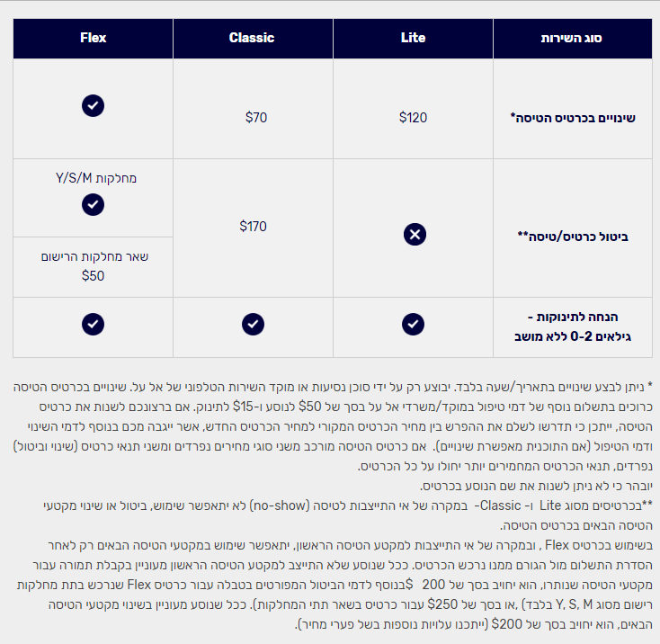Select the Lite column header

pyautogui.click(x=413, y=38)
